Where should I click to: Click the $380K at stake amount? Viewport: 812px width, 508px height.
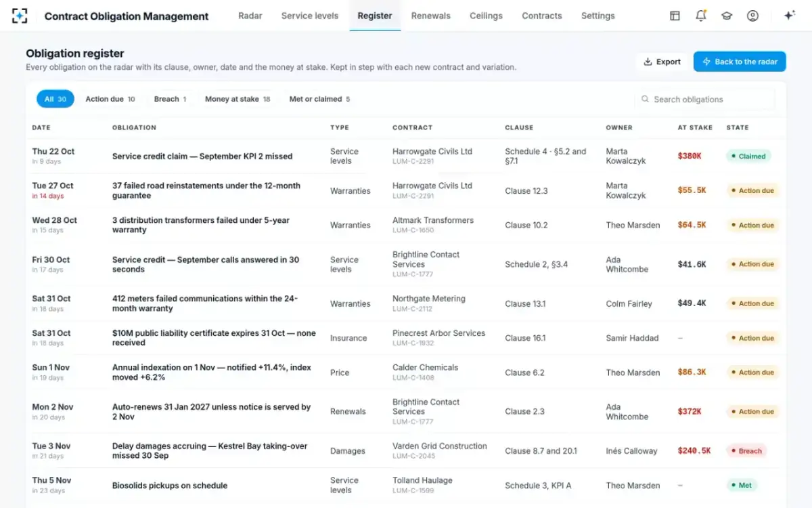point(690,156)
